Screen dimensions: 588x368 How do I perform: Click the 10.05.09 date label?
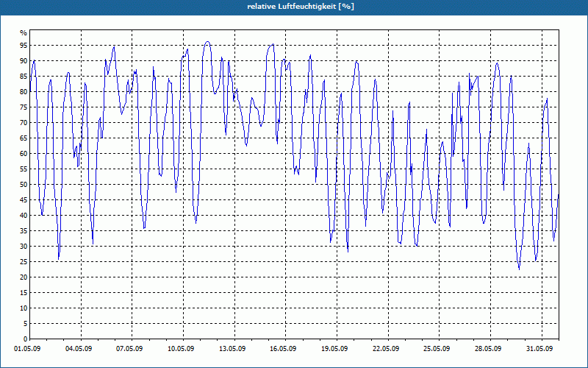click(x=180, y=349)
